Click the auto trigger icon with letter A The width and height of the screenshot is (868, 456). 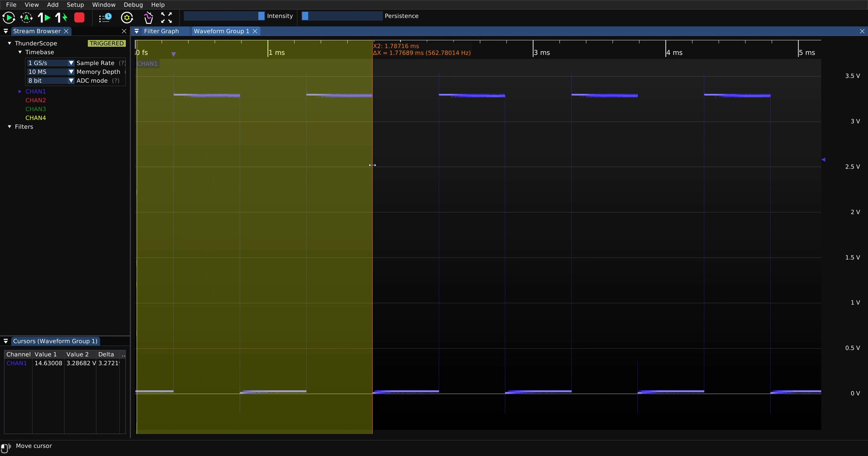tap(26, 18)
